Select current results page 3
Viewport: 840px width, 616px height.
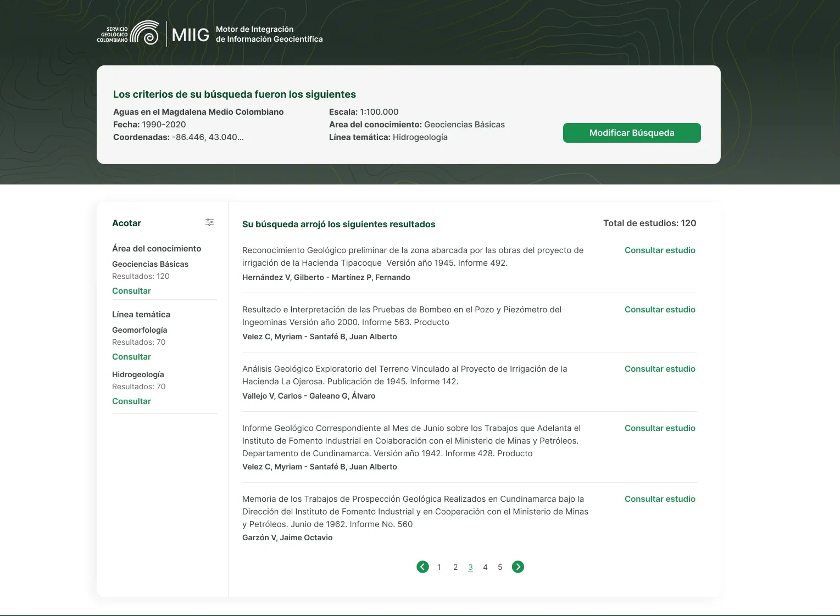470,567
